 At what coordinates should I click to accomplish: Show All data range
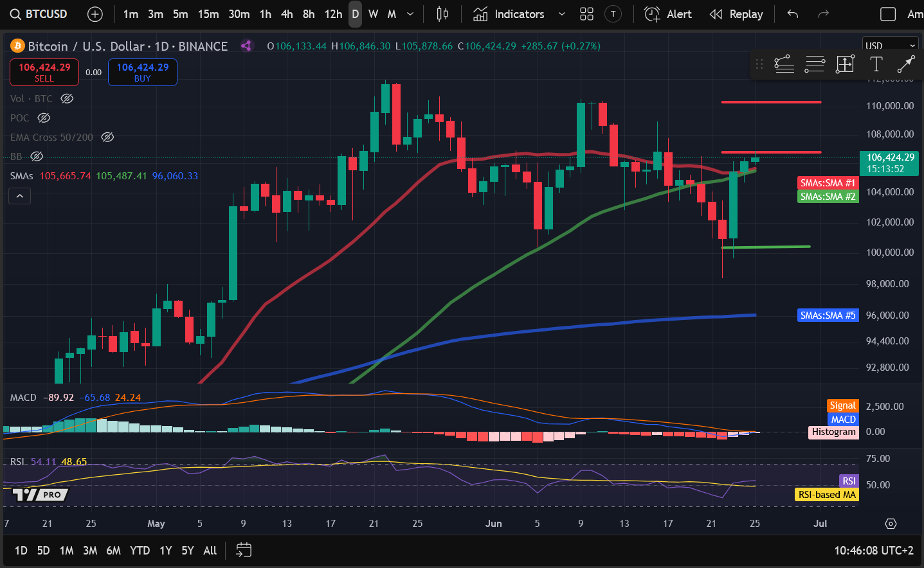click(x=210, y=551)
